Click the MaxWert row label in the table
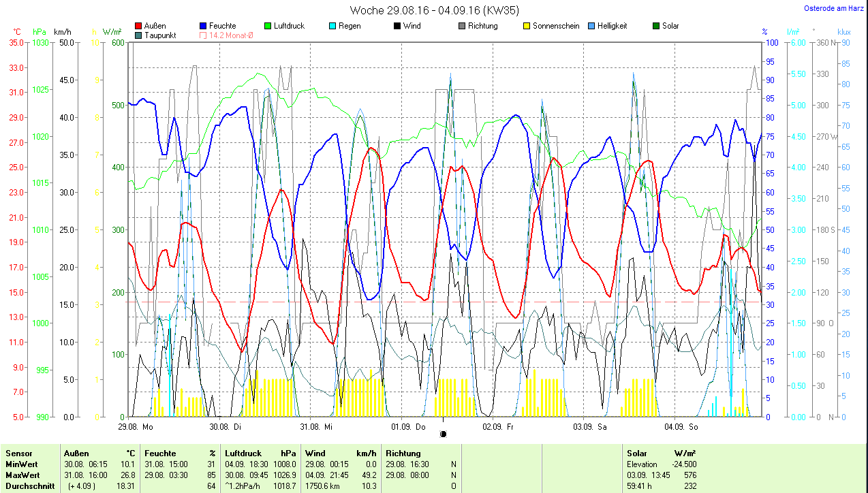The image size is (868, 493). pyautogui.click(x=22, y=475)
